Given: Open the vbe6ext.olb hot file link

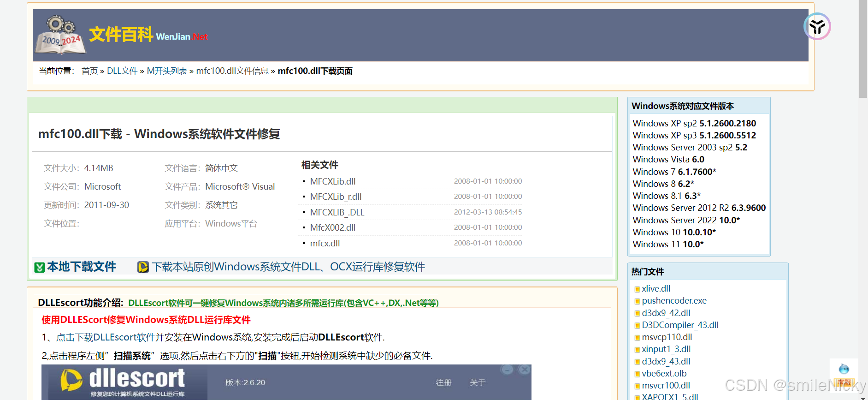Looking at the screenshot, I should pyautogui.click(x=664, y=373).
